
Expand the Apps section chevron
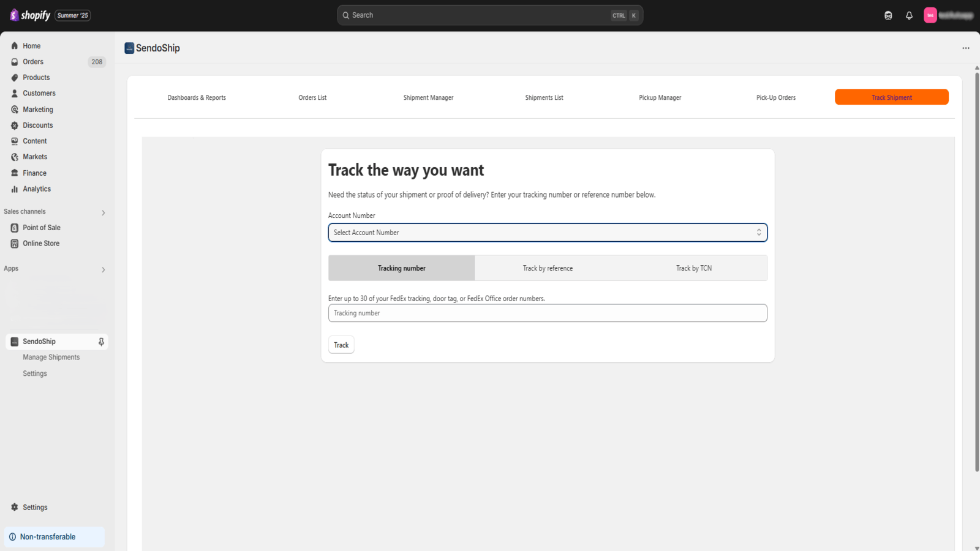[104, 269]
